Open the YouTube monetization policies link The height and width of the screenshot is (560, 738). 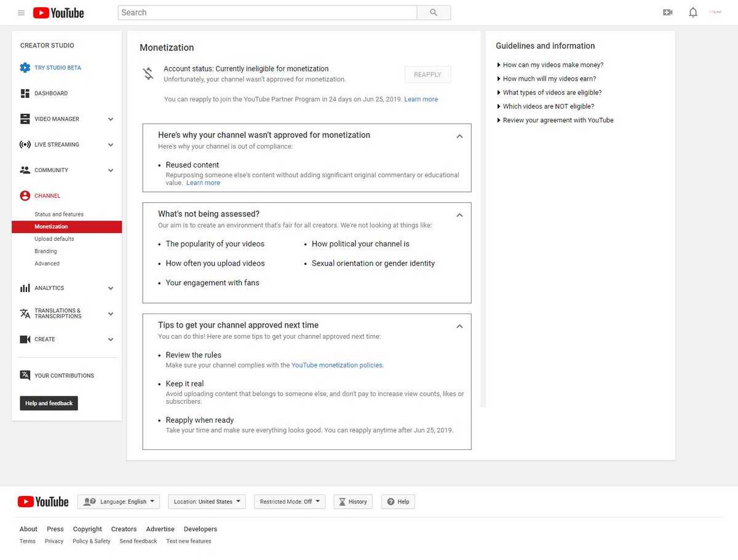336,365
